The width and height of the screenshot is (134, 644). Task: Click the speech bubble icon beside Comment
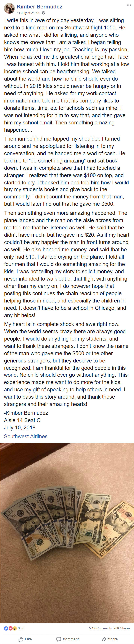[59, 639]
